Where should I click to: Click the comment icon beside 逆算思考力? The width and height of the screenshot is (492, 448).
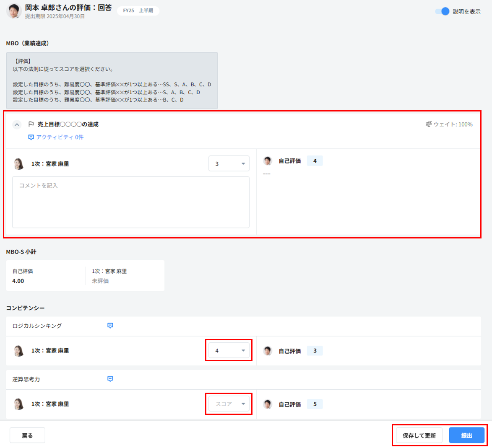tap(110, 379)
